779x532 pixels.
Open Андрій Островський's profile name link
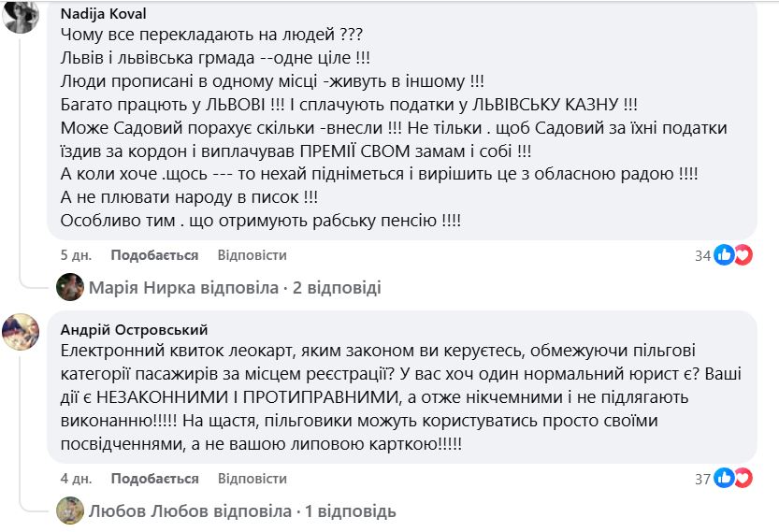134,329
